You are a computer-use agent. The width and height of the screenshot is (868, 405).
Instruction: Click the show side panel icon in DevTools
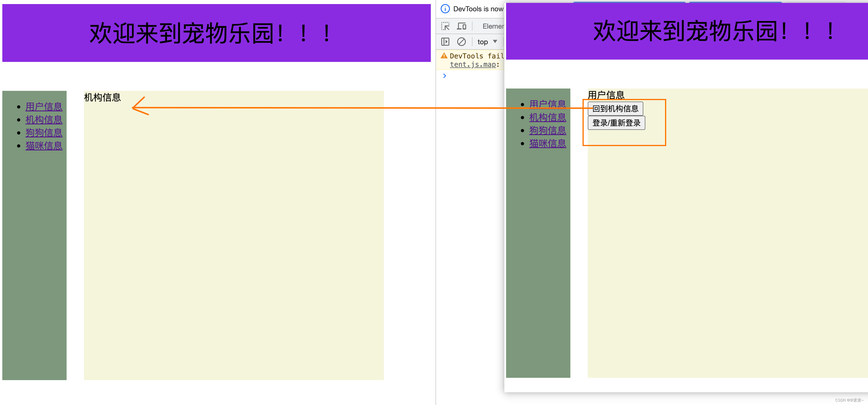tap(445, 42)
